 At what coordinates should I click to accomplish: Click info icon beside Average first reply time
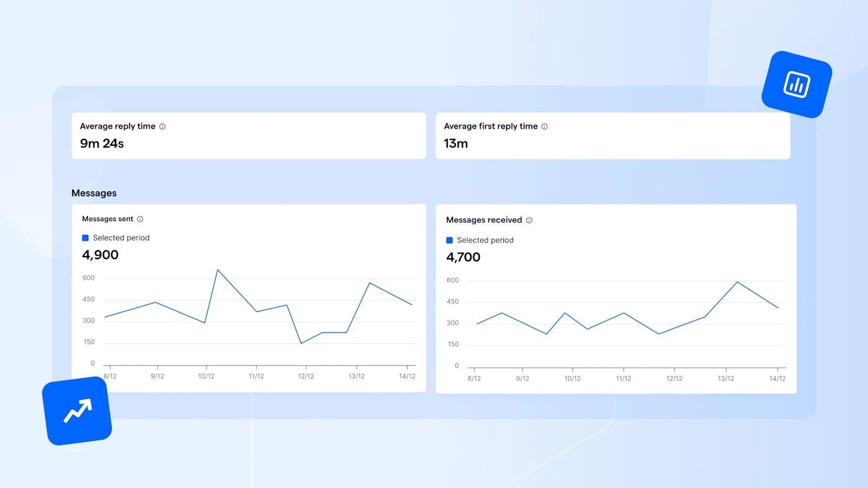[544, 126]
